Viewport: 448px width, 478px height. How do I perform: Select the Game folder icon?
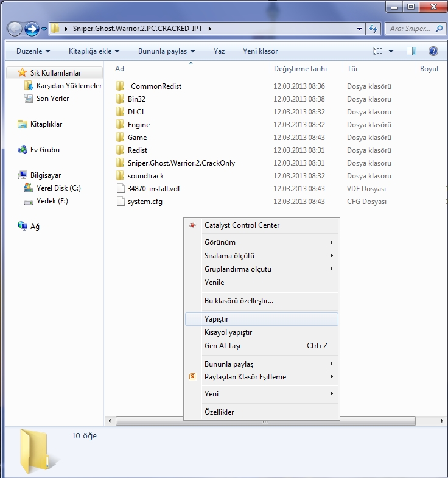tap(121, 138)
